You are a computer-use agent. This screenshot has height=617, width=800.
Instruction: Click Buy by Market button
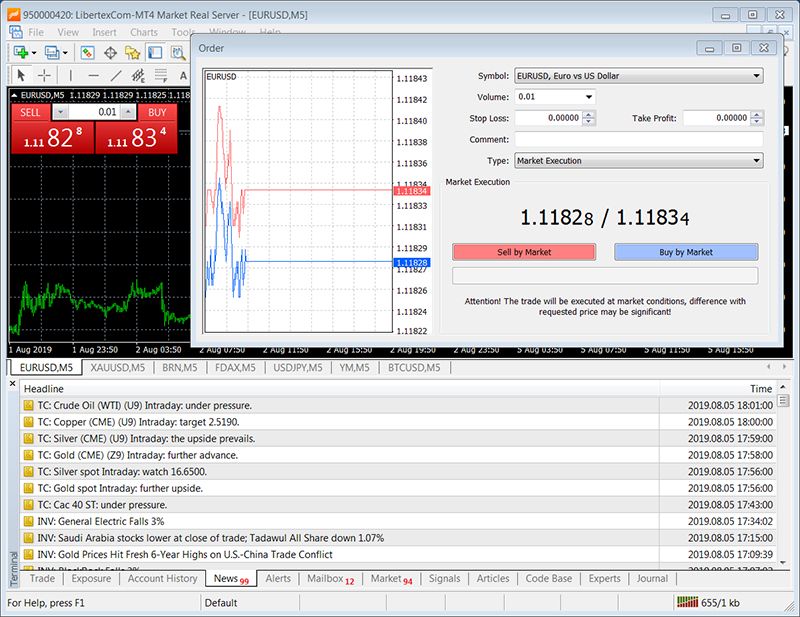[x=686, y=252]
